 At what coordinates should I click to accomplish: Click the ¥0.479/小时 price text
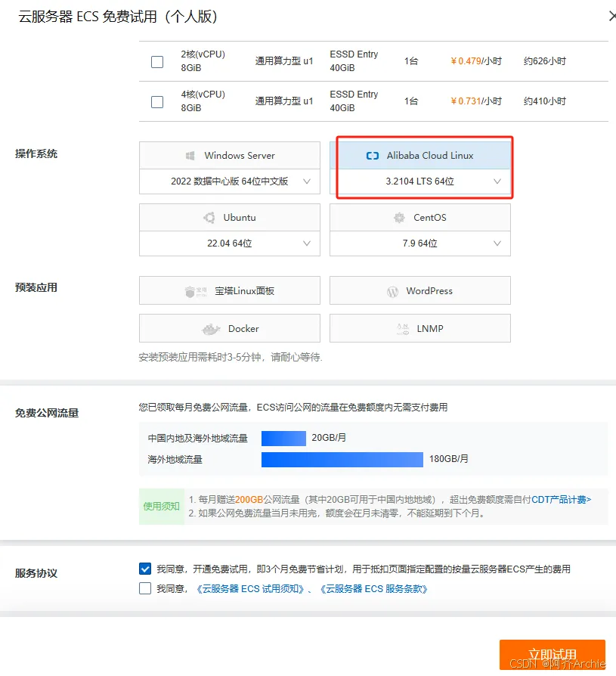pyautogui.click(x=476, y=61)
